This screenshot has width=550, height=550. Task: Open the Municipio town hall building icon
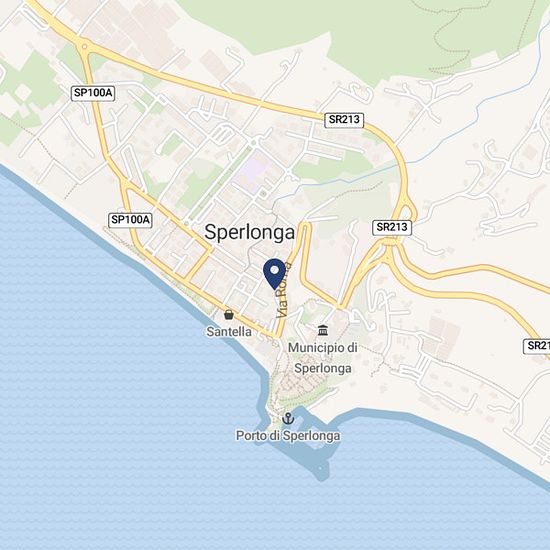[323, 330]
